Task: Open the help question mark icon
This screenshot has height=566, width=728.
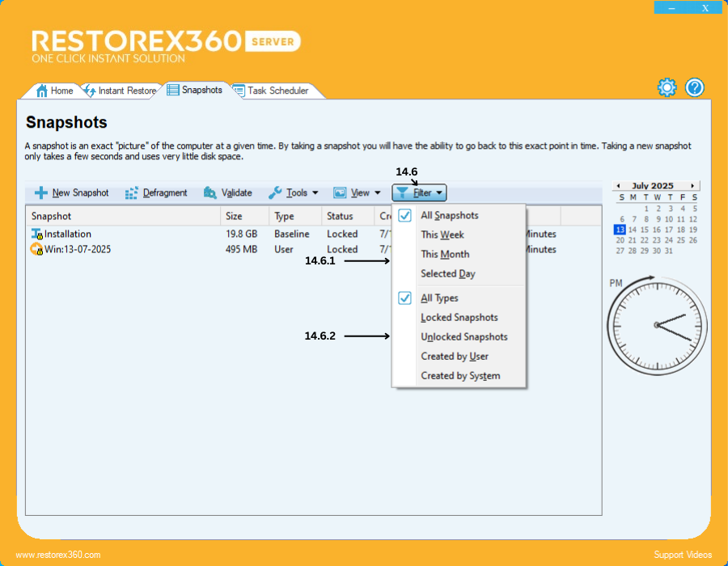Action: (x=695, y=87)
